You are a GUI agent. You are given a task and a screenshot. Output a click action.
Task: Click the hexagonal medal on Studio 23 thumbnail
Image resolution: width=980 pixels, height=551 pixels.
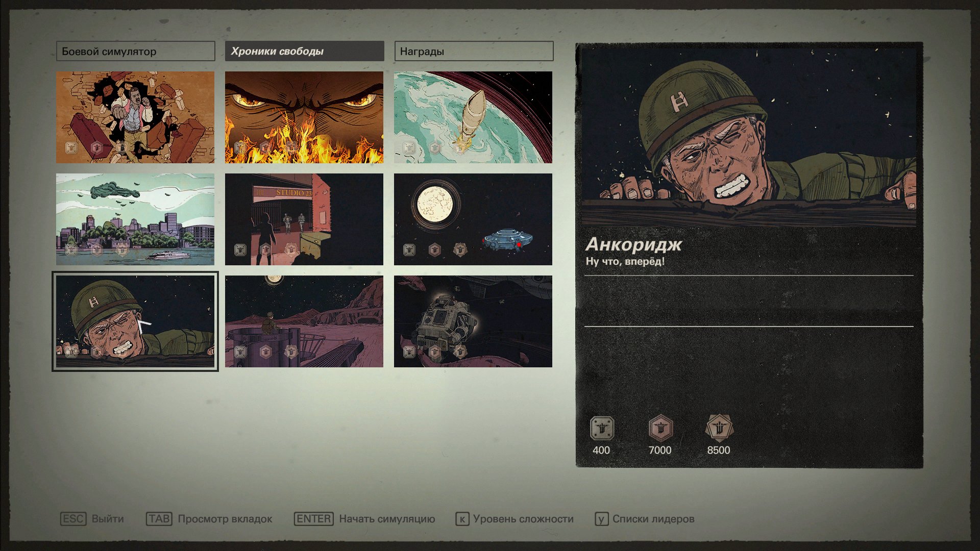click(x=265, y=250)
